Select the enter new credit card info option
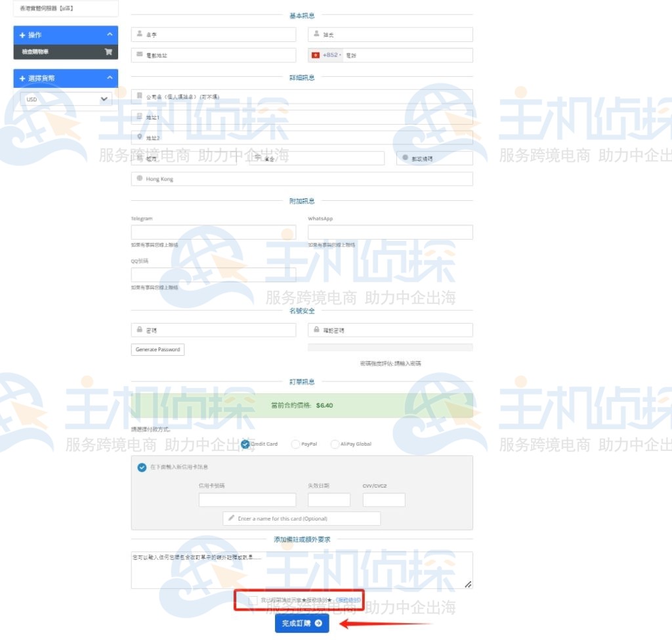This screenshot has width=672, height=640. pyautogui.click(x=142, y=467)
